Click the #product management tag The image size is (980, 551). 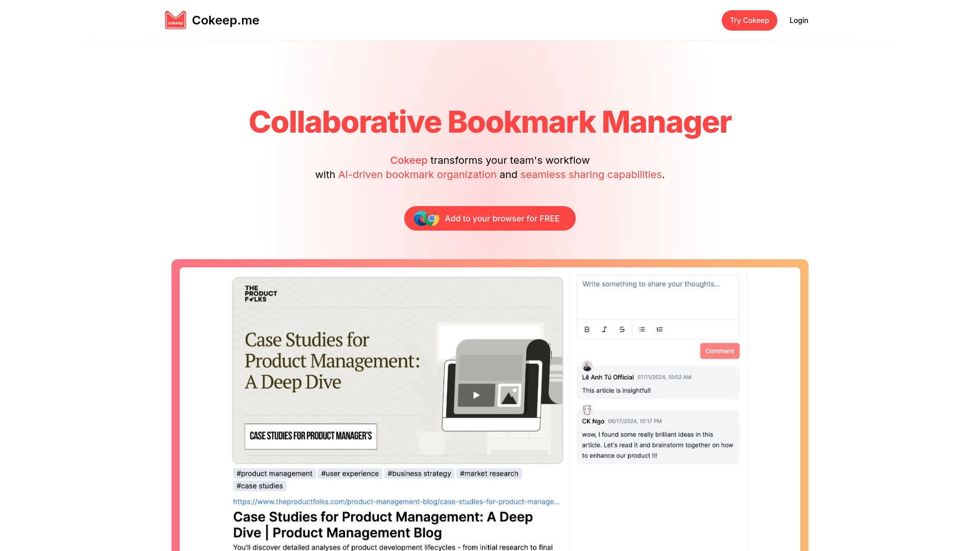(x=274, y=473)
